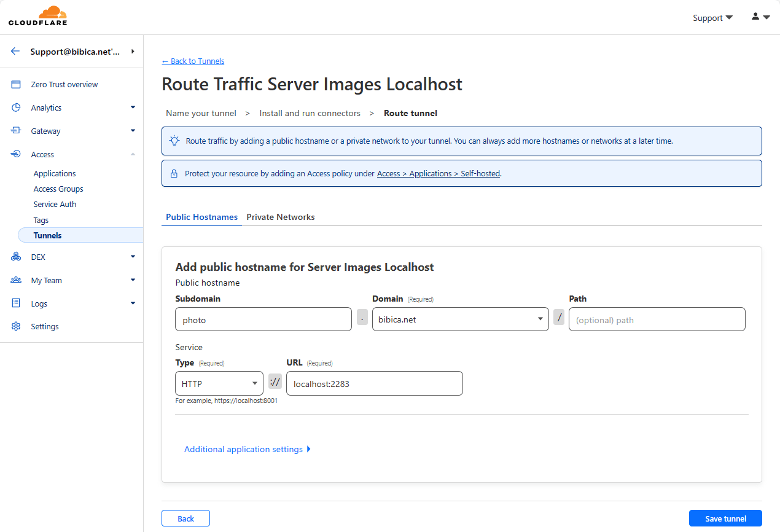Screen dimensions: 780x532
Task: Go to Install and run connectors step
Action: [310, 113]
